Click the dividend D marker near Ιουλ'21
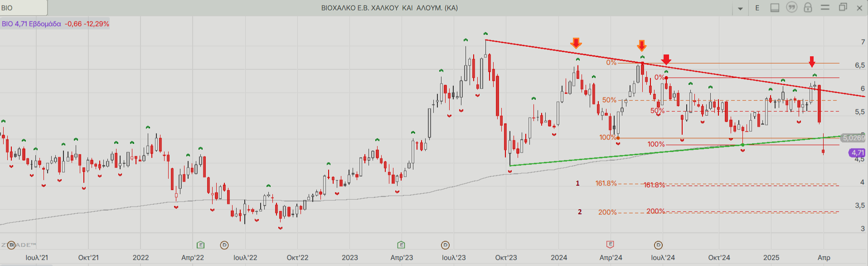 coord(11,245)
